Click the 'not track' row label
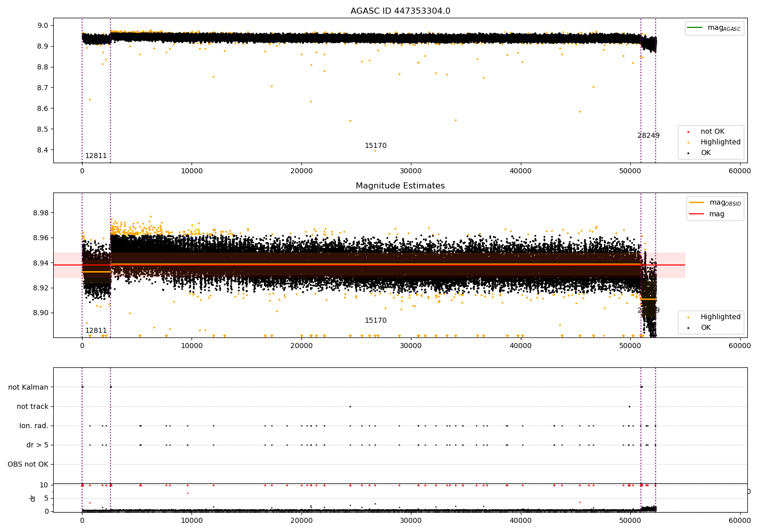760x532 pixels. point(32,406)
